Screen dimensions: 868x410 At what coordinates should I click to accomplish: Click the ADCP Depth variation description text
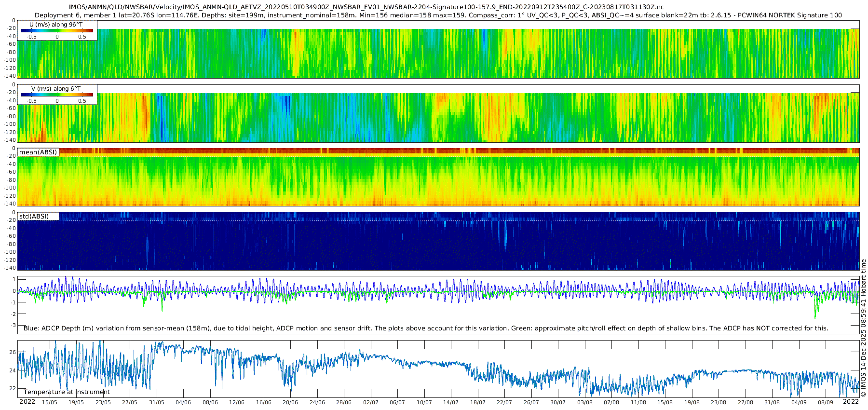(x=426, y=328)
